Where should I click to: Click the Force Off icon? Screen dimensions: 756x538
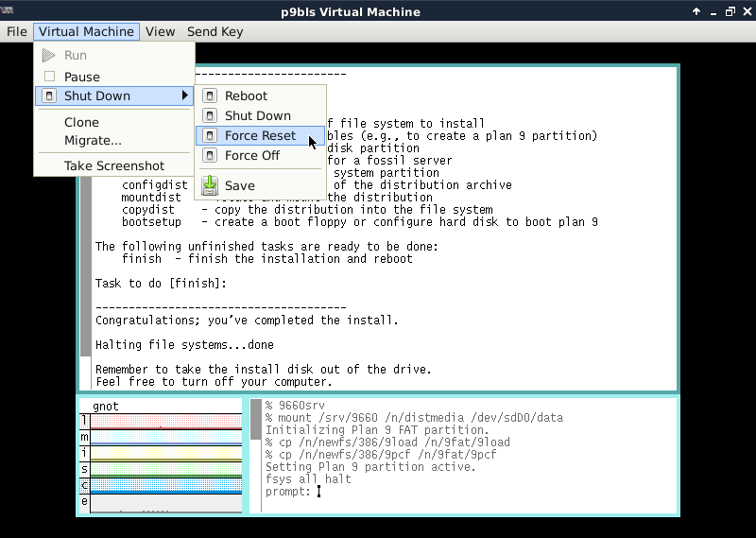click(210, 155)
